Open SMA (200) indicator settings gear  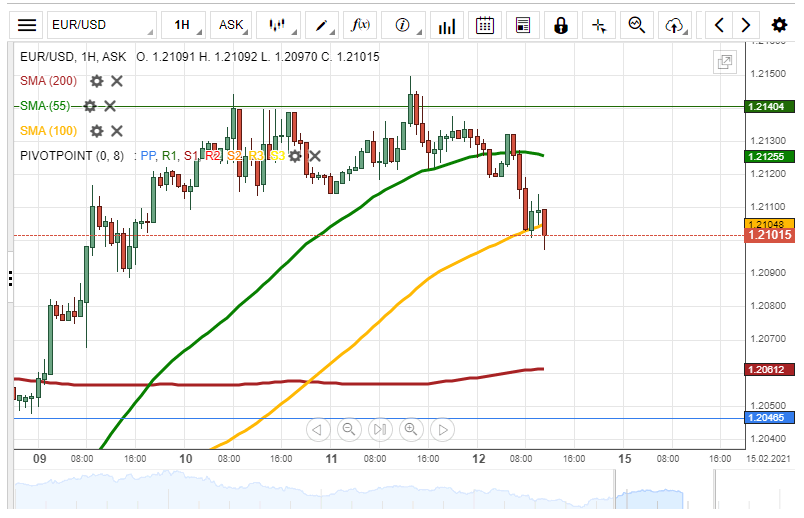pyautogui.click(x=97, y=81)
